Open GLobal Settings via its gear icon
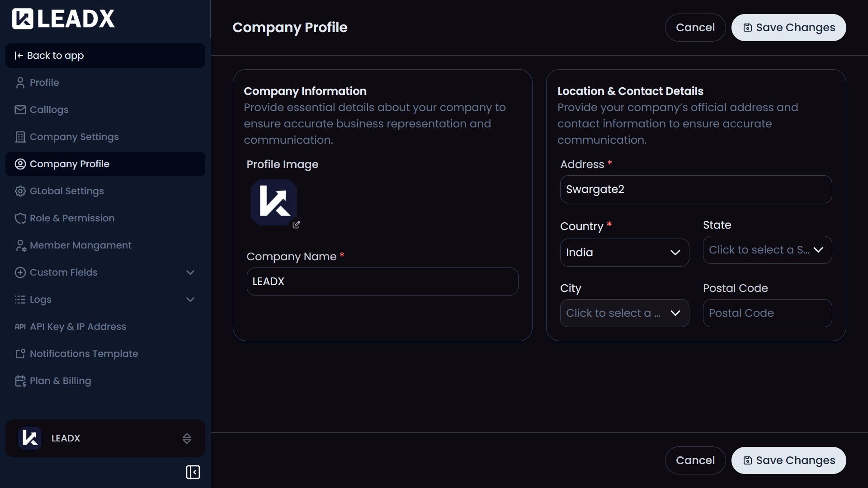The height and width of the screenshot is (488, 868). pyautogui.click(x=20, y=191)
